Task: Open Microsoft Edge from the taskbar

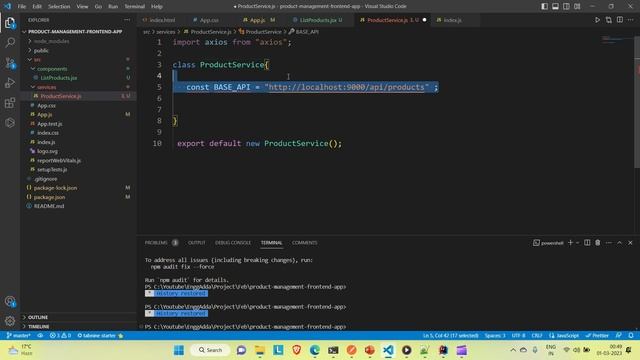Action: coord(315,350)
